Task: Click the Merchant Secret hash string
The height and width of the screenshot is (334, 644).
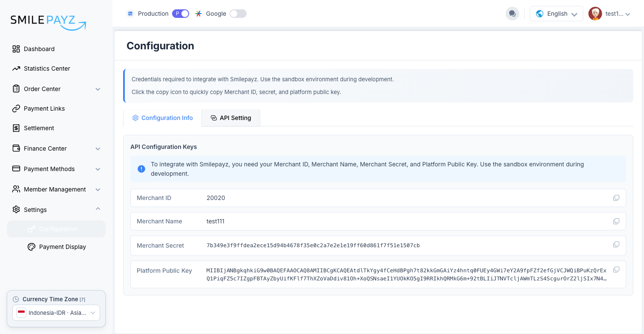Action: tap(313, 246)
